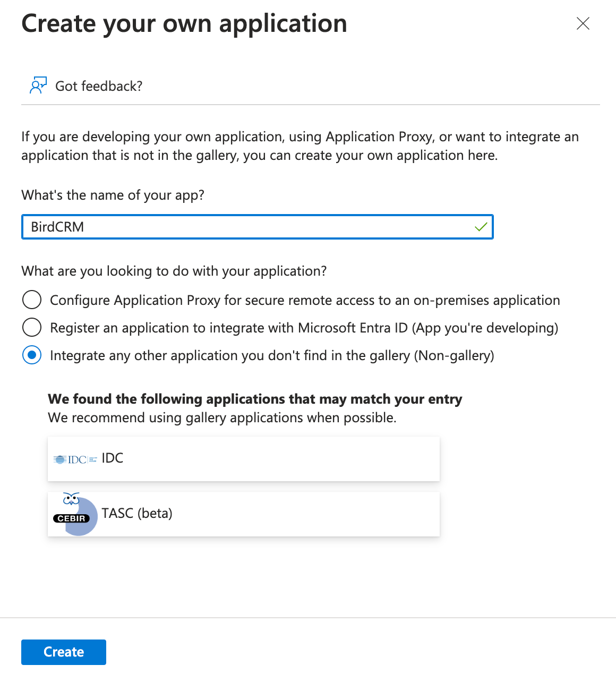The height and width of the screenshot is (682, 616).
Task: Click the "Integrate any other application" label text
Action: [x=272, y=356]
